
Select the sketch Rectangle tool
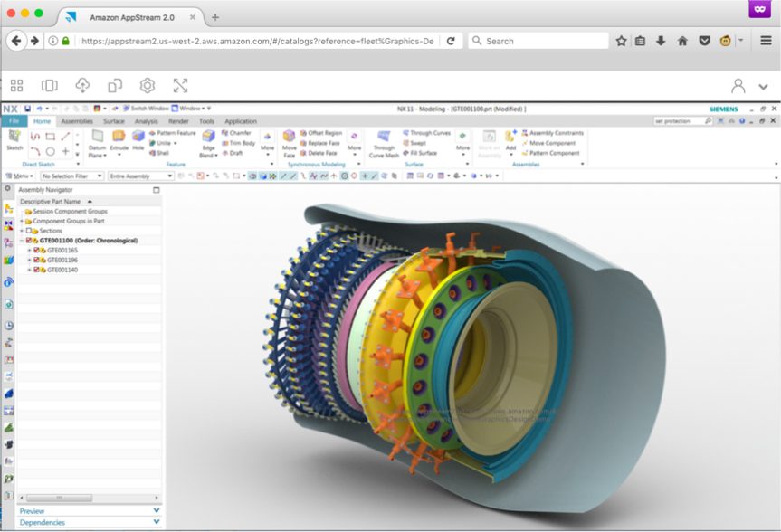point(51,136)
